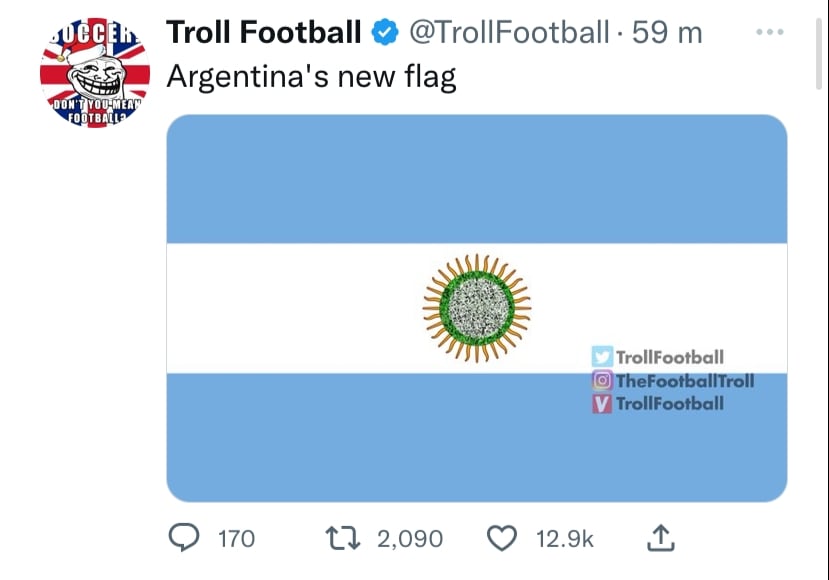Viewport: 829px width, 580px height.
Task: Open the reply conversation via speech bubble icon
Action: pyautogui.click(x=185, y=538)
